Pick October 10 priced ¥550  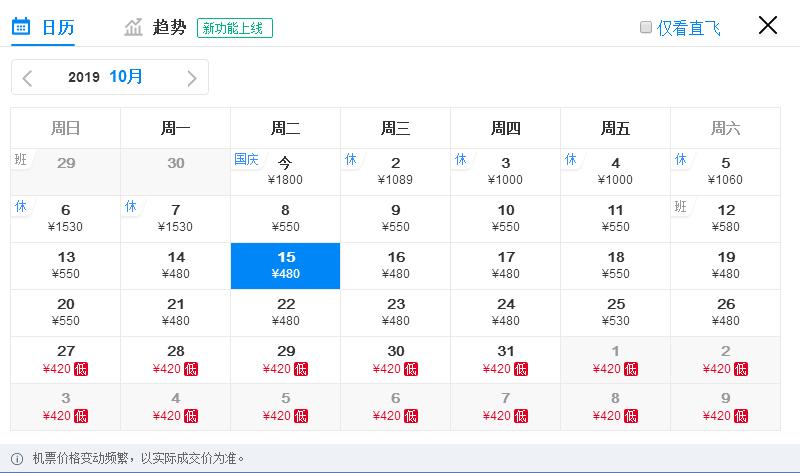tap(506, 219)
